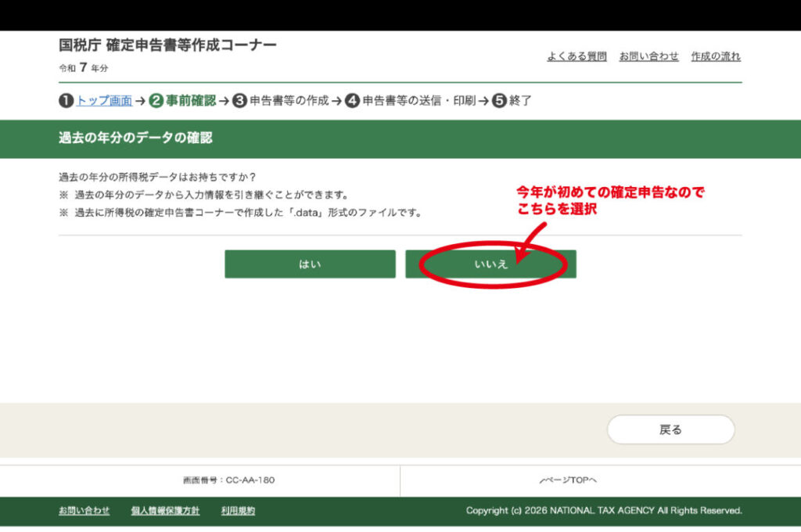Open the header お問い合わせ link
The height and width of the screenshot is (532, 801).
[x=648, y=56]
